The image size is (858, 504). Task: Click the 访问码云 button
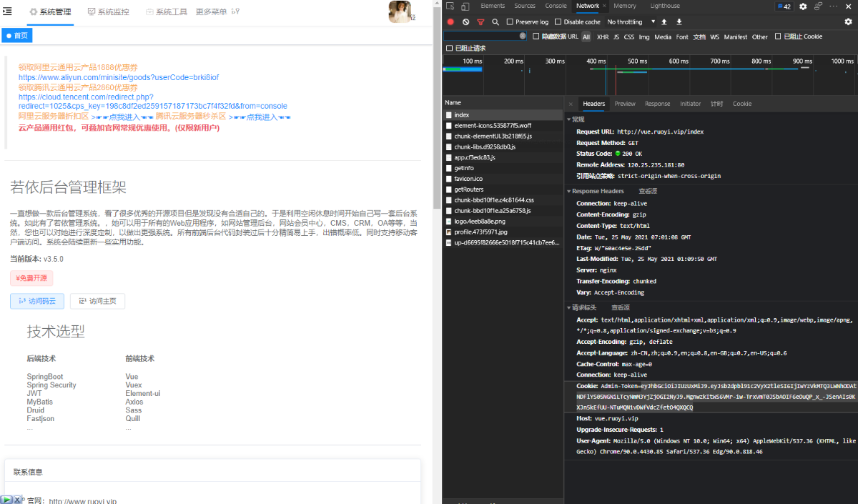(x=37, y=301)
